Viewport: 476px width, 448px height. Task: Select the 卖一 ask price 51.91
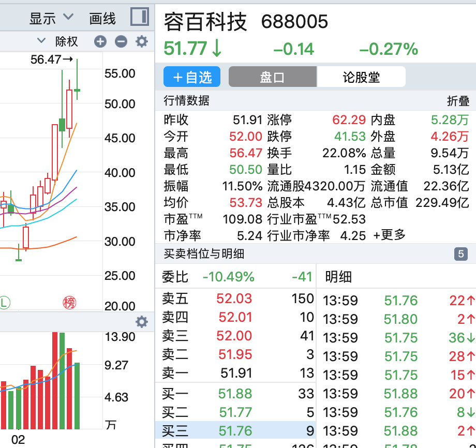point(236,373)
